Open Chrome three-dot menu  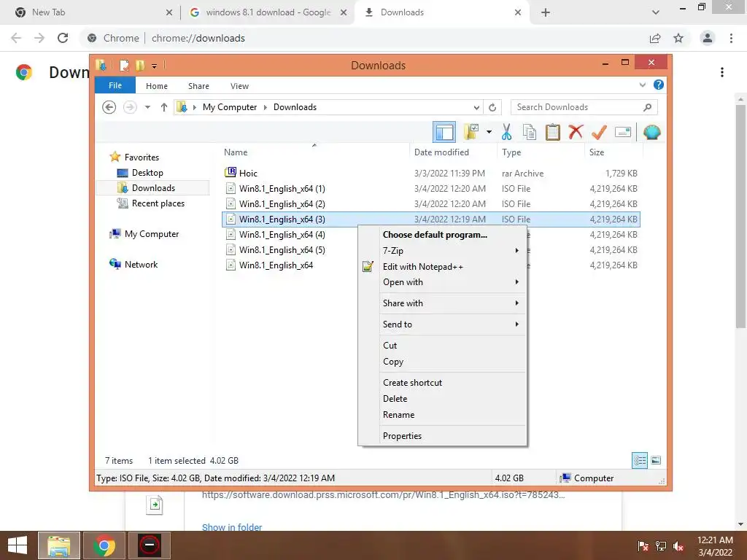[731, 38]
